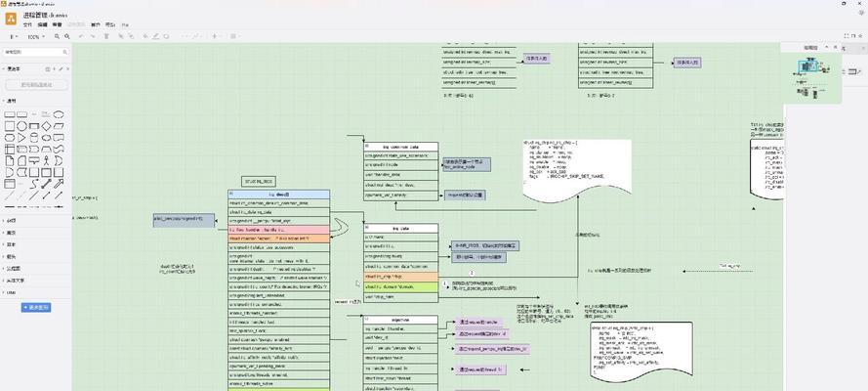
Task: Click the redo arrow icon
Action: [93, 36]
